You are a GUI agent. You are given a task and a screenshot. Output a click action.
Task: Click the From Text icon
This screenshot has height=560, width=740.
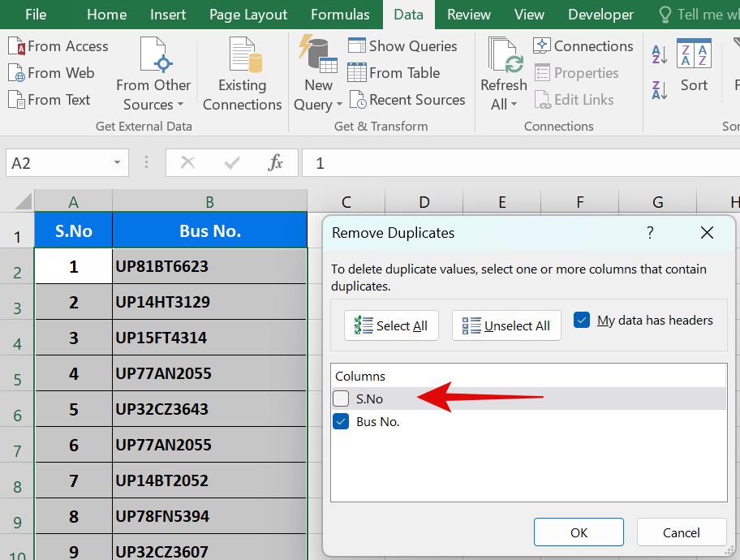pos(17,100)
